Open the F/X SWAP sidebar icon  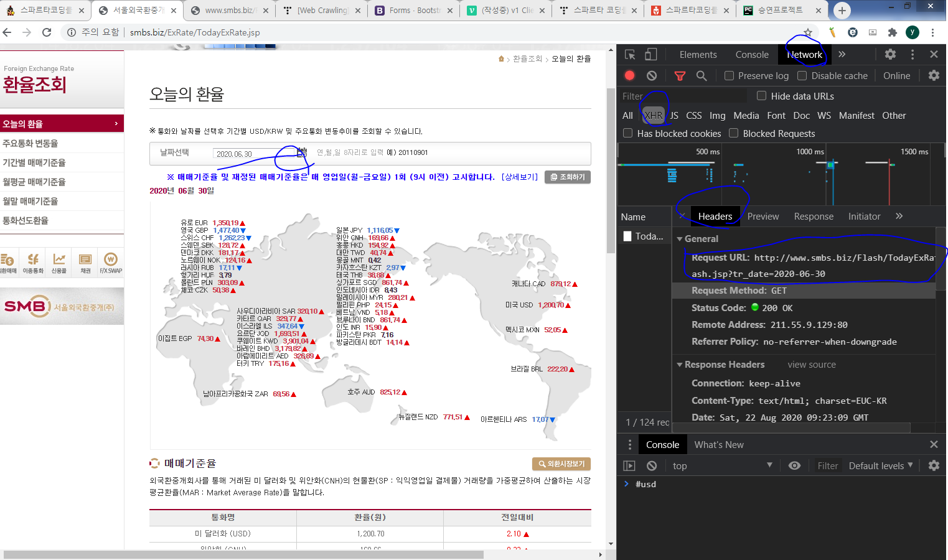[x=111, y=263]
